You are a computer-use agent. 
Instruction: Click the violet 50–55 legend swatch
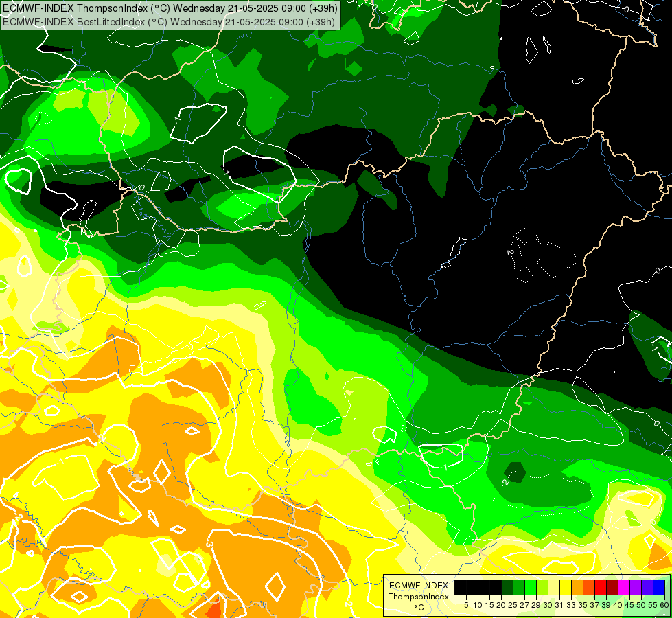pos(647,587)
